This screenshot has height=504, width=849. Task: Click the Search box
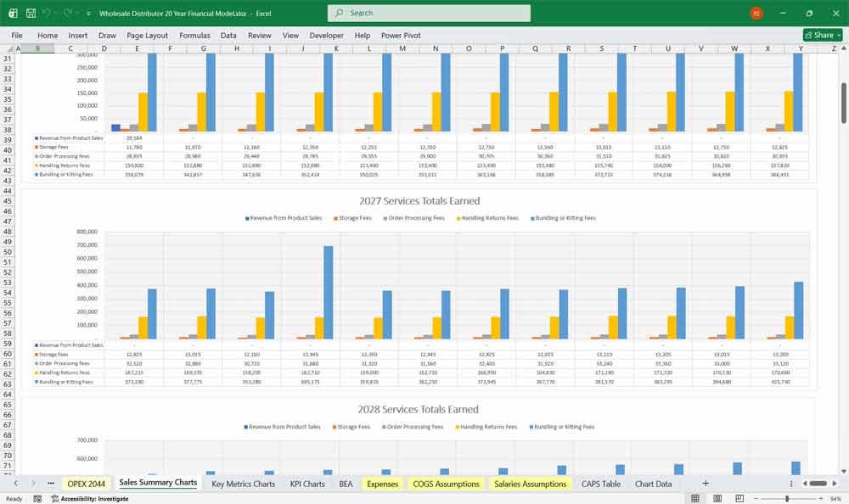pyautogui.click(x=430, y=13)
